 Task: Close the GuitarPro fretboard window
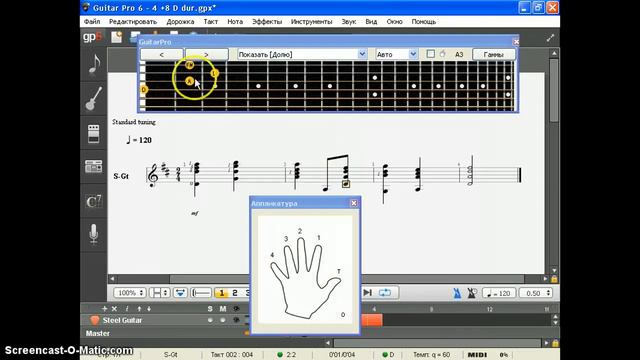click(516, 42)
